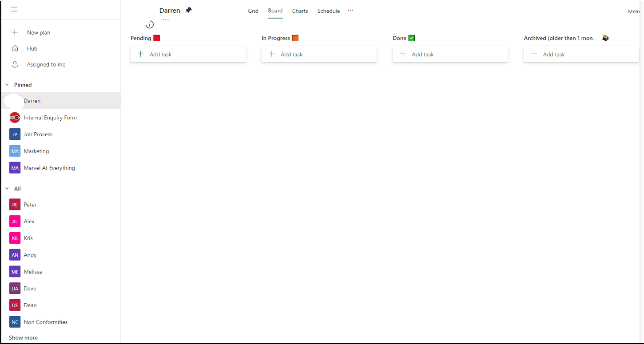Click the AL Alex avatar
Screen dimensions: 644x344
(x=15, y=221)
